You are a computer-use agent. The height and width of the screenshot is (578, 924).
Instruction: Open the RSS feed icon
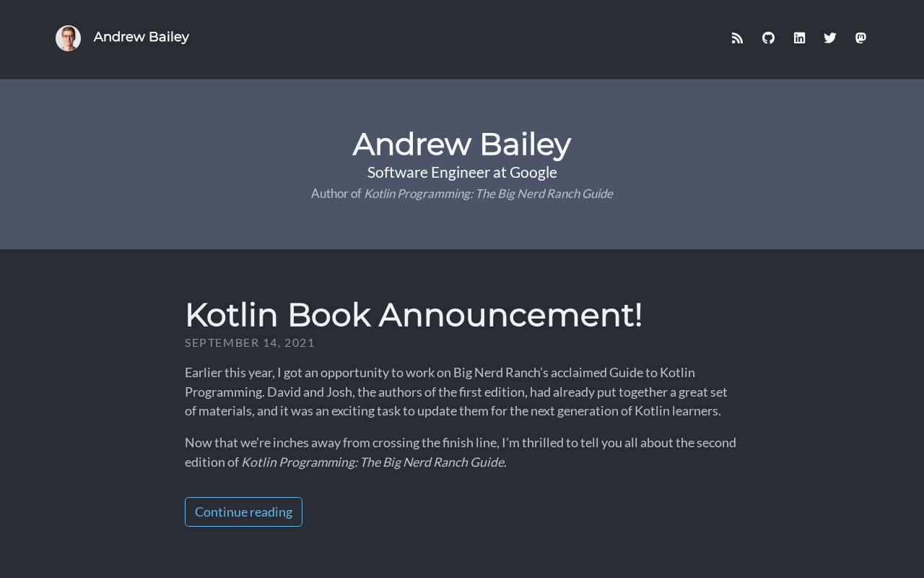[737, 38]
